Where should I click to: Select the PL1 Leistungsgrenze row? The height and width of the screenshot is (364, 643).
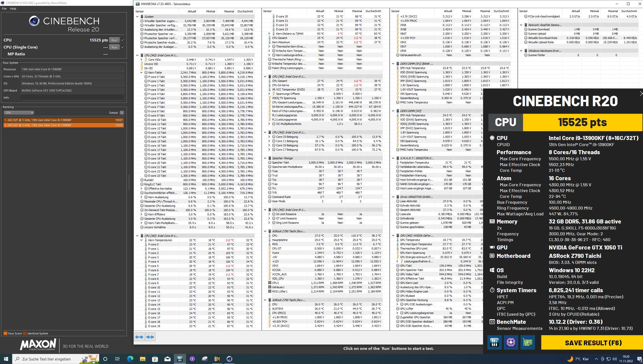pyautogui.click(x=322, y=115)
